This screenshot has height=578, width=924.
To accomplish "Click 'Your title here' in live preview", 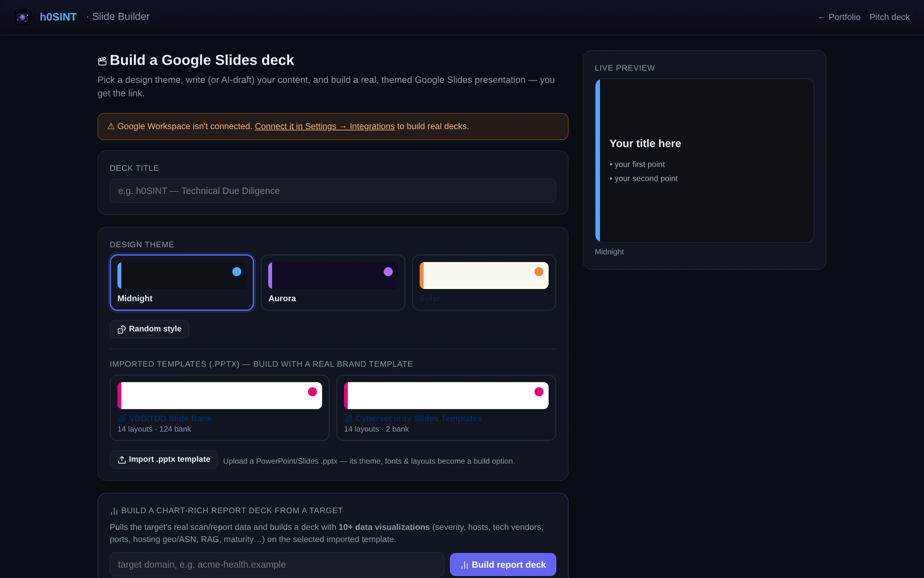I will coord(645,143).
